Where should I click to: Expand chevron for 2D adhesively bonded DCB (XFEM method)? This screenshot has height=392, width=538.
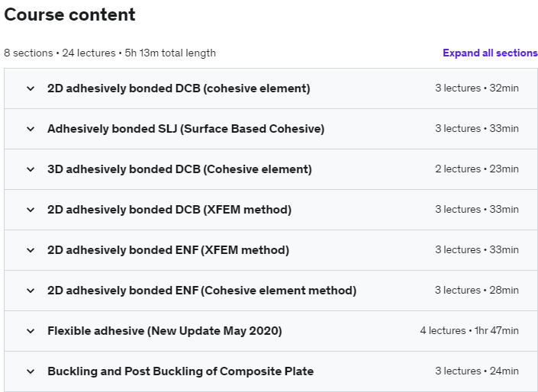[x=31, y=210]
